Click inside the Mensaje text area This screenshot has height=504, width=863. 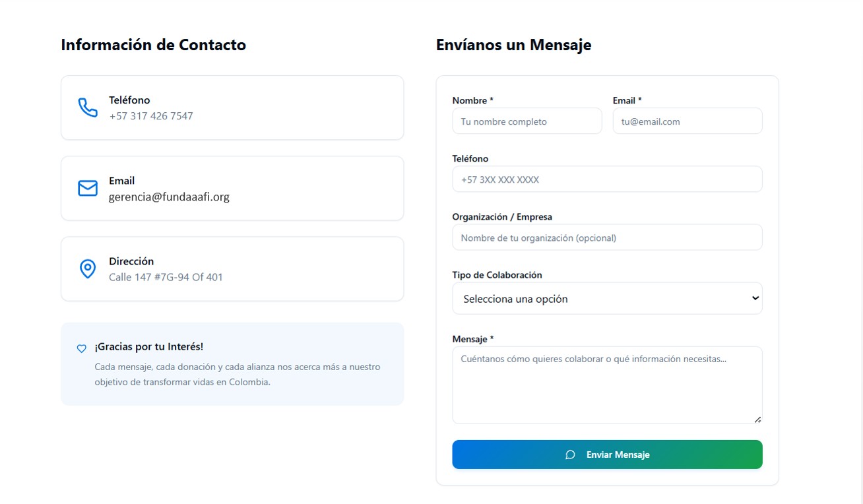point(607,385)
